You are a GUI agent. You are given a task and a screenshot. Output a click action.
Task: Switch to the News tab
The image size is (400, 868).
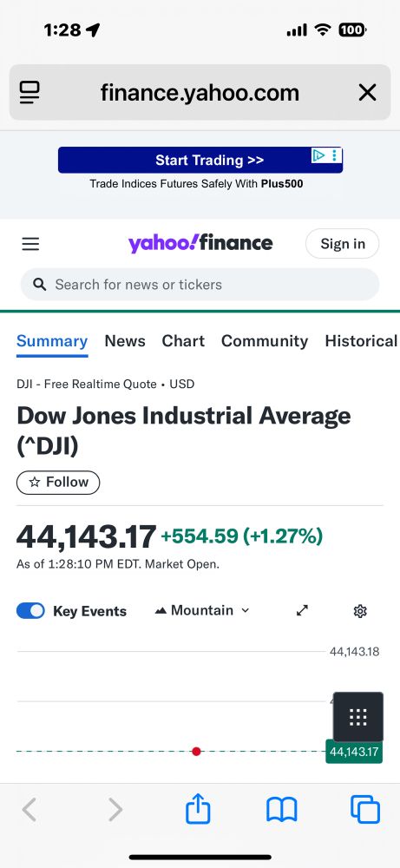coord(125,341)
